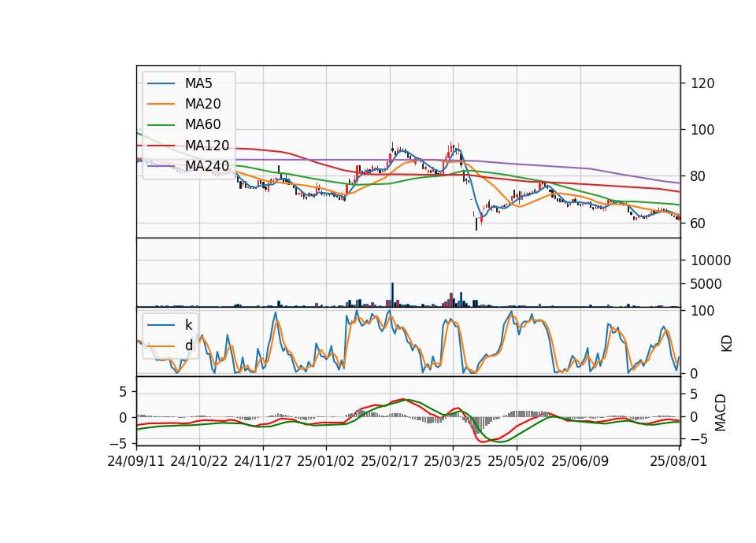Click the green MA60 legend line swatch
The image size is (756, 543).
(161, 125)
